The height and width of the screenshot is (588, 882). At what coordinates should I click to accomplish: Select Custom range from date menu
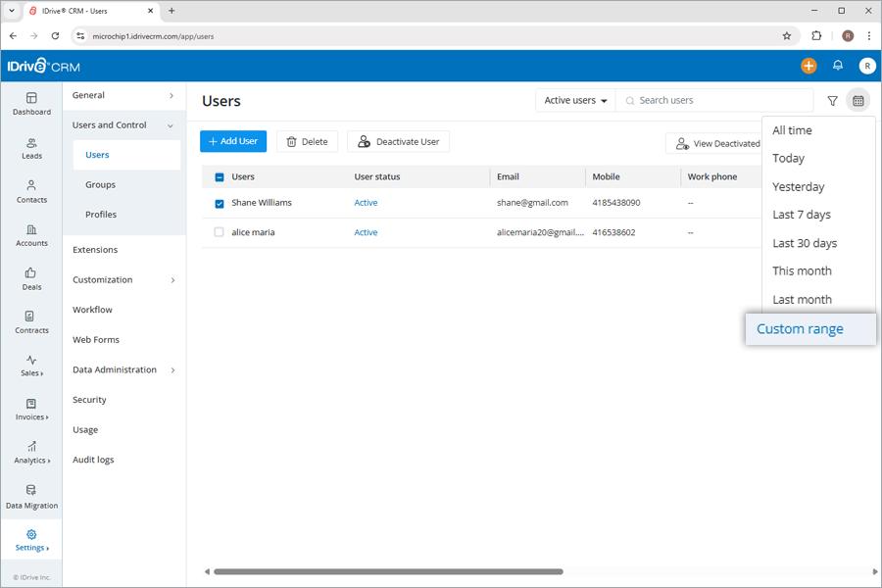point(798,328)
